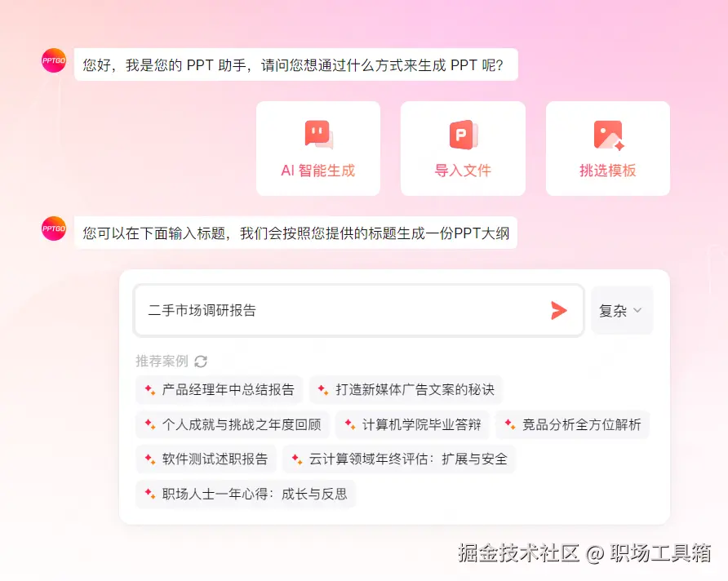Screen dimensions: 728x581
Task: Choose 打造新媒体广告文案的秘诀 example
Action: coord(406,390)
